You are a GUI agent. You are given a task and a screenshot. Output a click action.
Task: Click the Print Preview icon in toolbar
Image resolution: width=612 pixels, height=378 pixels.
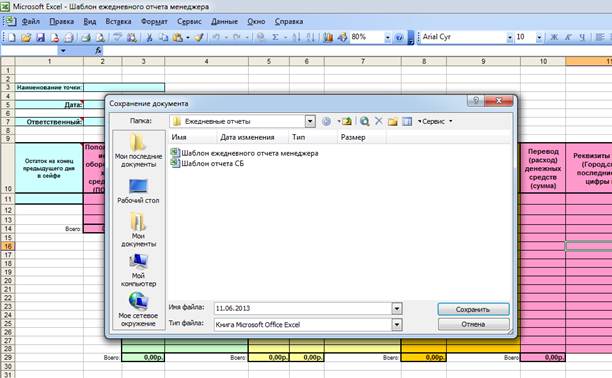coord(100,37)
